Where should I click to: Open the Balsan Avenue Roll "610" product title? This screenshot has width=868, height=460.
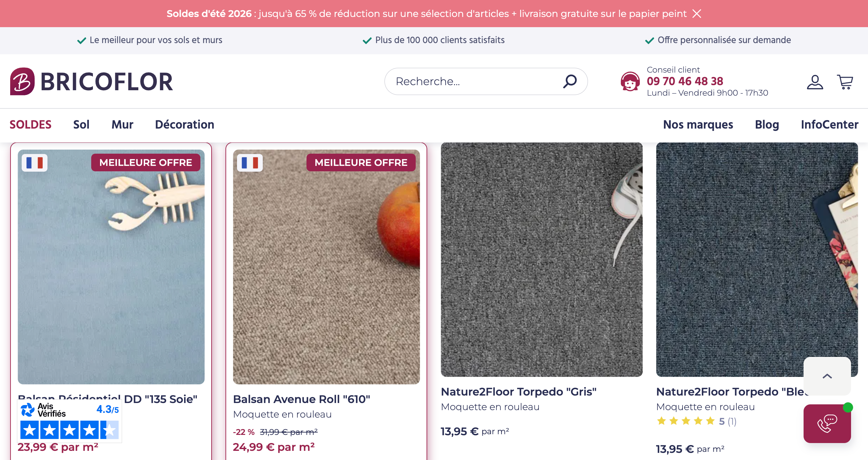pos(301,399)
